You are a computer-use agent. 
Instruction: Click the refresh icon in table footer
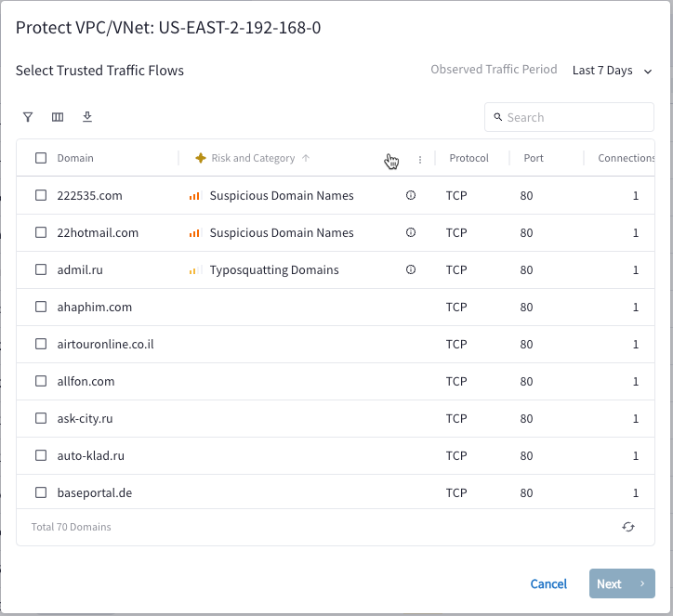tap(628, 527)
